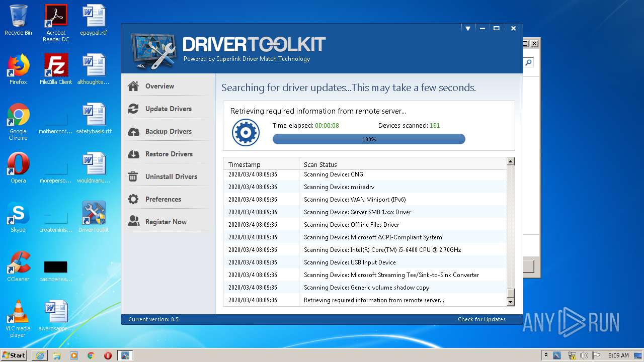Open Opera desktop shortcut

click(x=18, y=168)
